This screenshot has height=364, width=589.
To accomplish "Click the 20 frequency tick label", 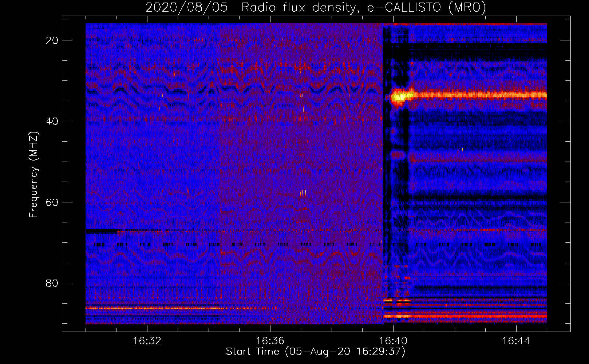I will [x=52, y=40].
